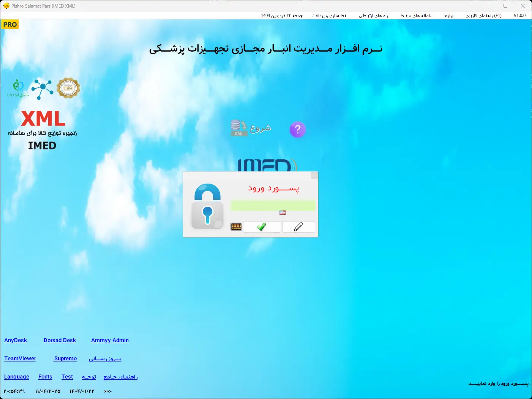The image size is (532, 399).
Task: Click the purple question mark help icon
Action: click(298, 130)
